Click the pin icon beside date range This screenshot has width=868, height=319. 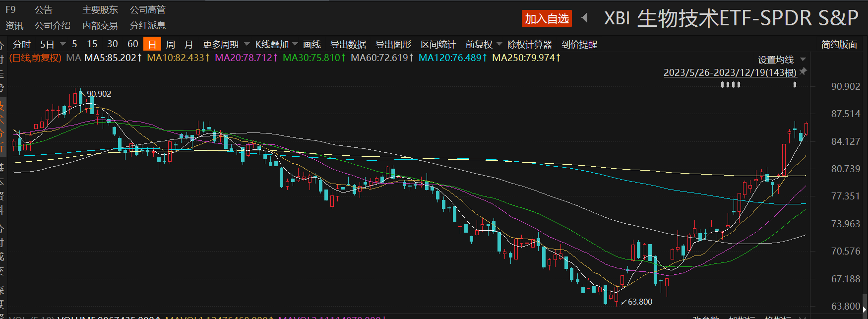[804, 71]
